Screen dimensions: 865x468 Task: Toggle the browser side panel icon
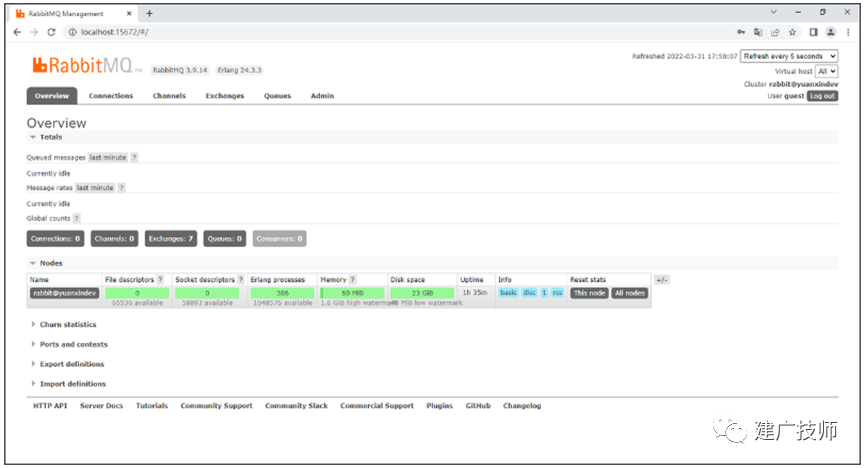tap(813, 32)
